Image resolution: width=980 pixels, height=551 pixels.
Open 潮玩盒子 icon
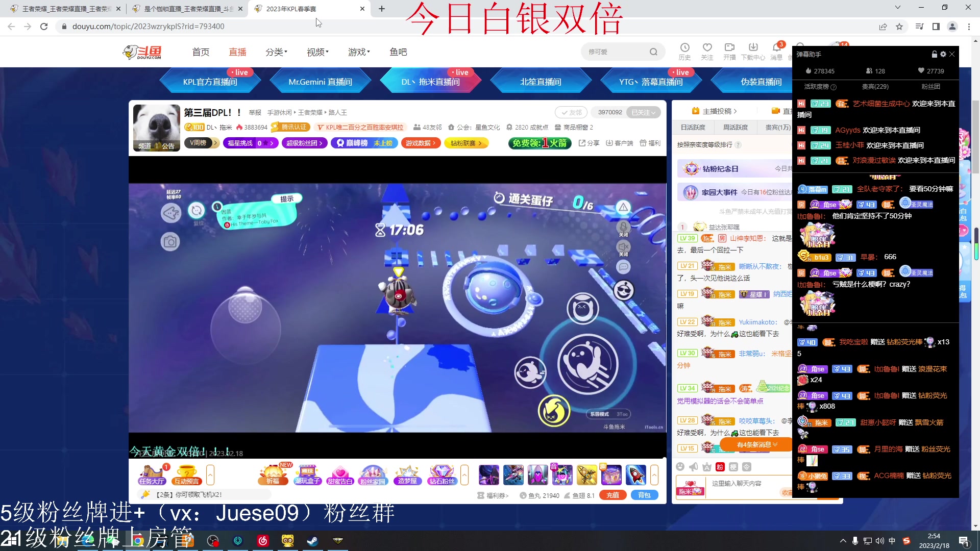307,475
